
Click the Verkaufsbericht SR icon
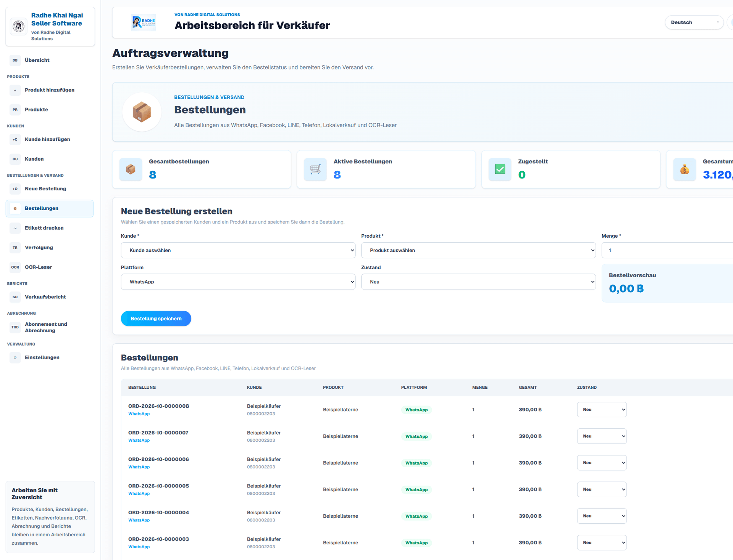pyautogui.click(x=15, y=297)
